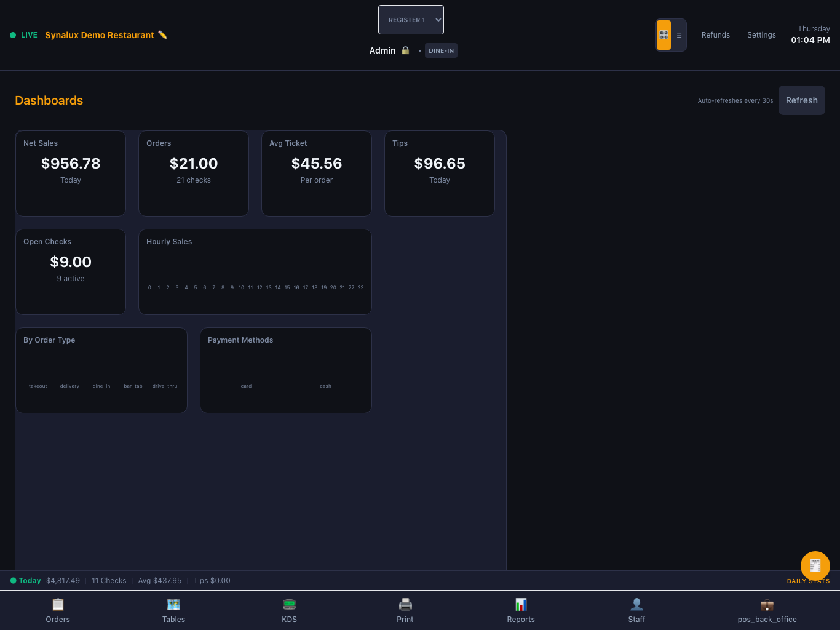
Task: Click the delivery label in order type chart
Action: [69, 386]
